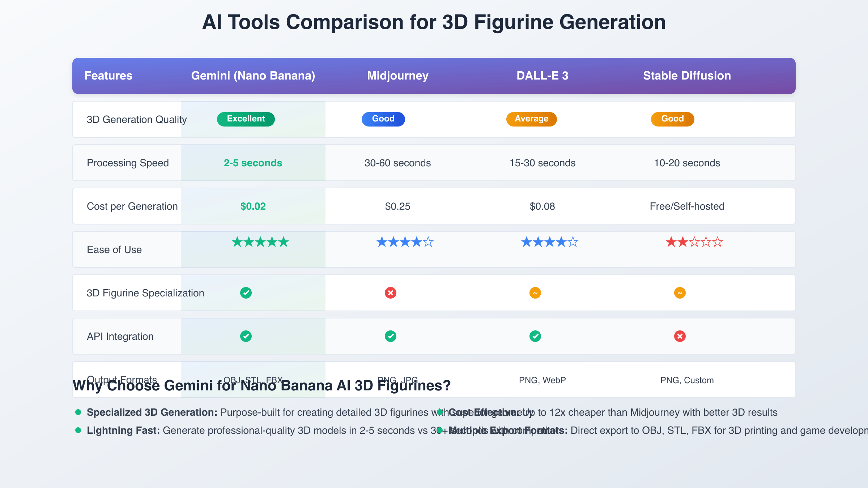The image size is (868, 488).
Task: Click the 3D Generation Quality row label
Action: point(137,120)
